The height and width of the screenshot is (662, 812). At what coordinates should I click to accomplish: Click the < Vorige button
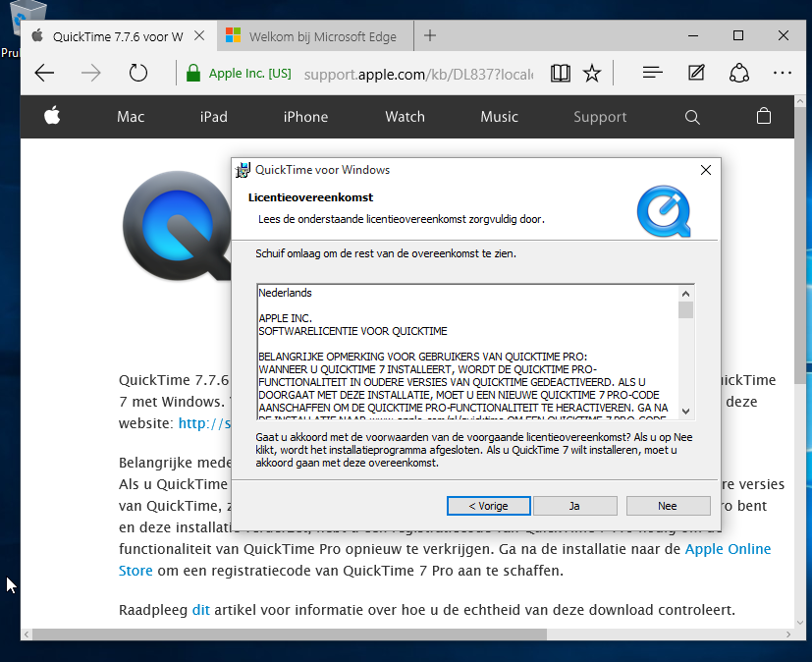tap(488, 506)
